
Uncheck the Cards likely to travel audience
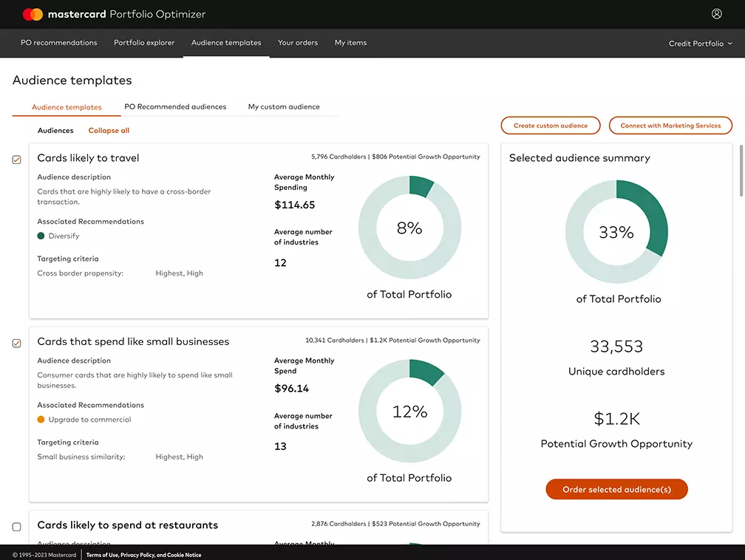coord(16,159)
